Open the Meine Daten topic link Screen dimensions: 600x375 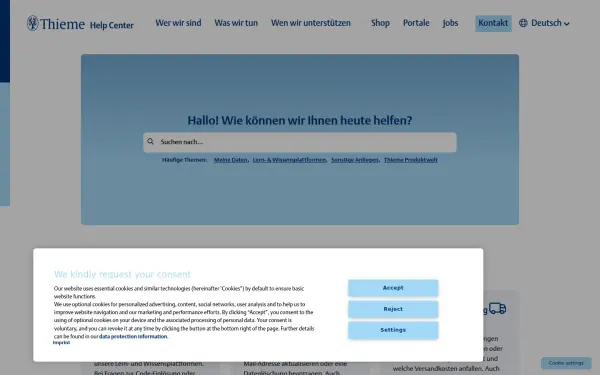pos(230,160)
